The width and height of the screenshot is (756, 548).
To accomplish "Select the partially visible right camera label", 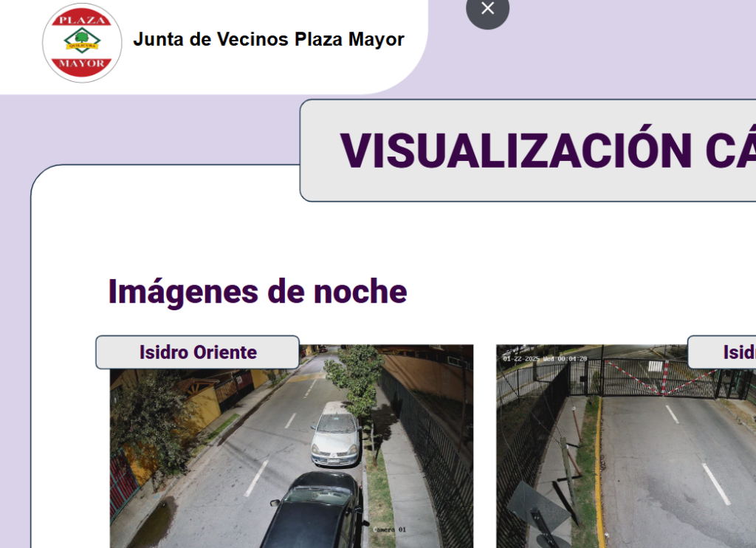I will click(727, 352).
